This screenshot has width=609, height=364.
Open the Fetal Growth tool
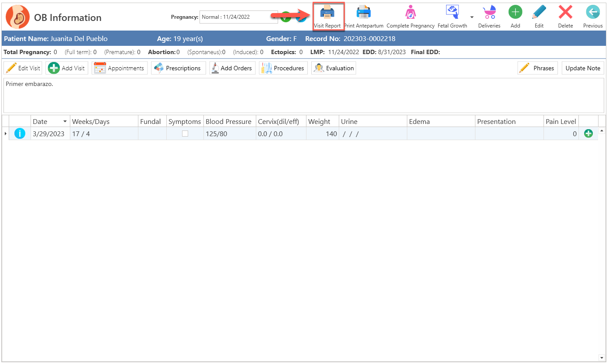pos(452,12)
